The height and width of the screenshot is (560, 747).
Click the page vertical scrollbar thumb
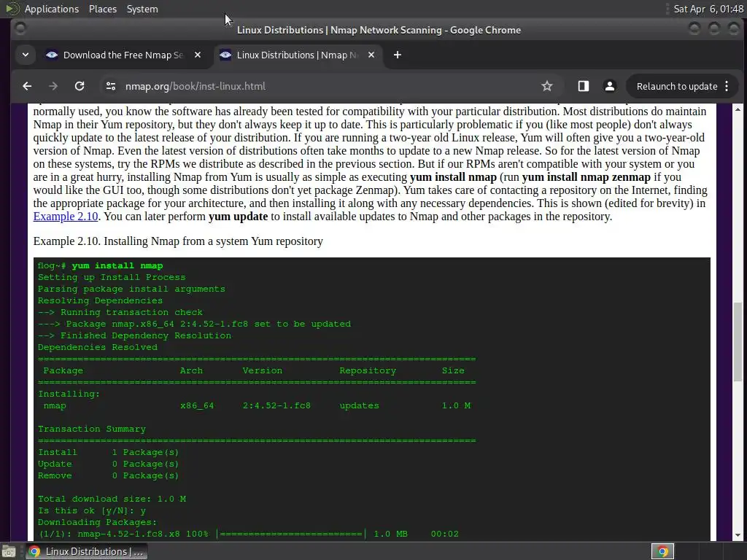[x=738, y=341]
